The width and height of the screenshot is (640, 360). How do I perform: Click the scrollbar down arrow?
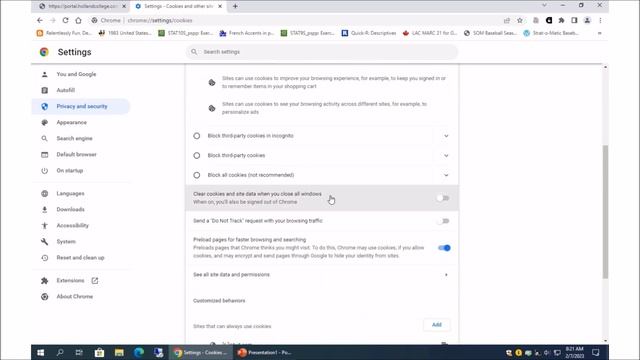[605, 341]
